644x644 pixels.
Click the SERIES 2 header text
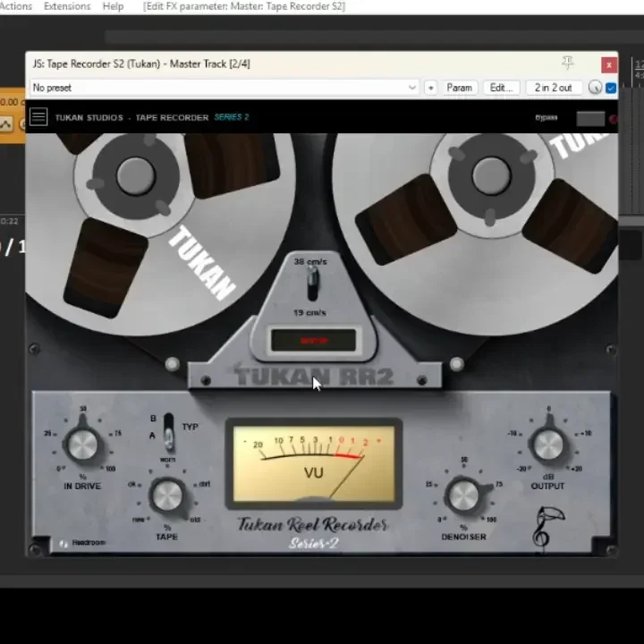coord(232,117)
